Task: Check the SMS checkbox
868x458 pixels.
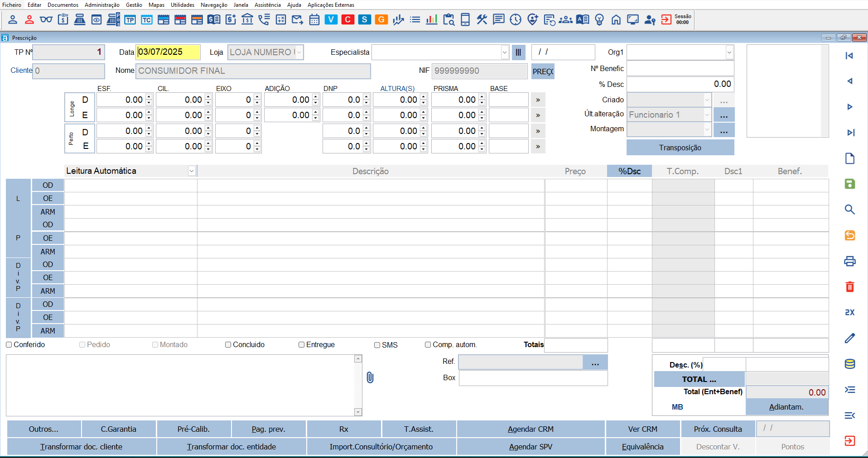Action: point(377,345)
